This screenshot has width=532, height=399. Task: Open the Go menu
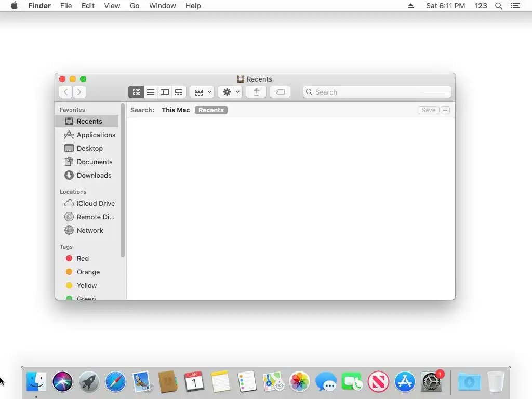(x=135, y=6)
